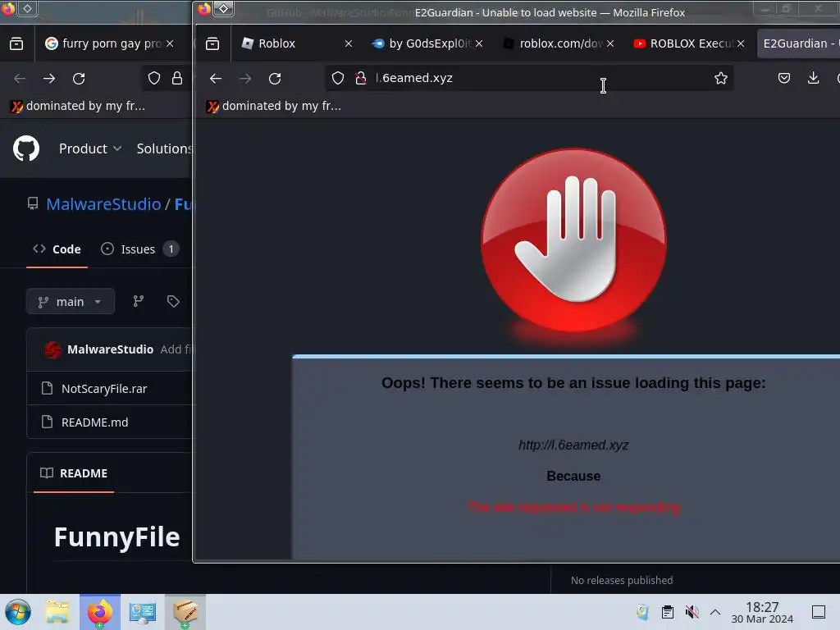The height and width of the screenshot is (630, 840).
Task: Open the Code tab in the GitHub repository
Action: pyautogui.click(x=57, y=249)
